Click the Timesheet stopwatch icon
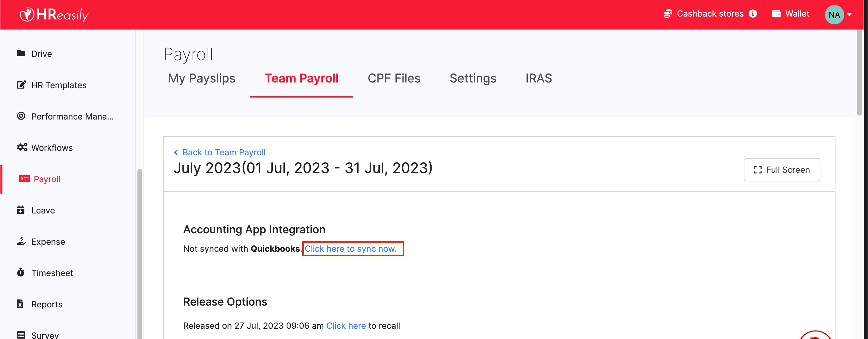868x339 pixels. (x=20, y=272)
